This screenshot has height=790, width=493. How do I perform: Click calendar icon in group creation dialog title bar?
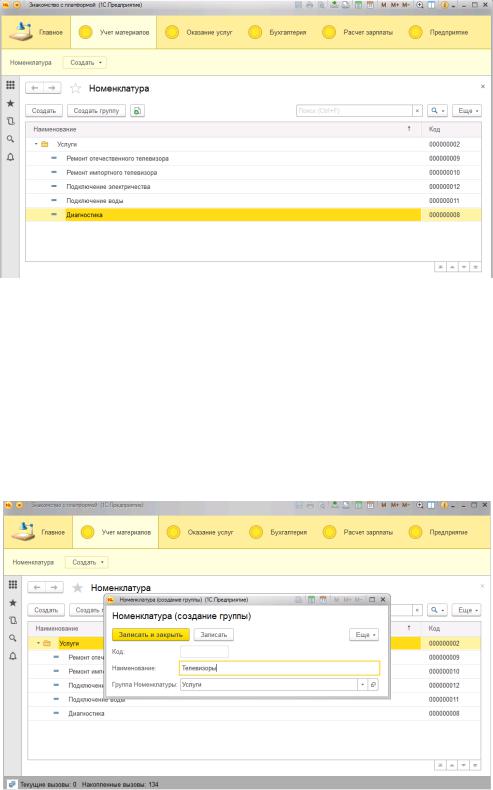point(323,600)
